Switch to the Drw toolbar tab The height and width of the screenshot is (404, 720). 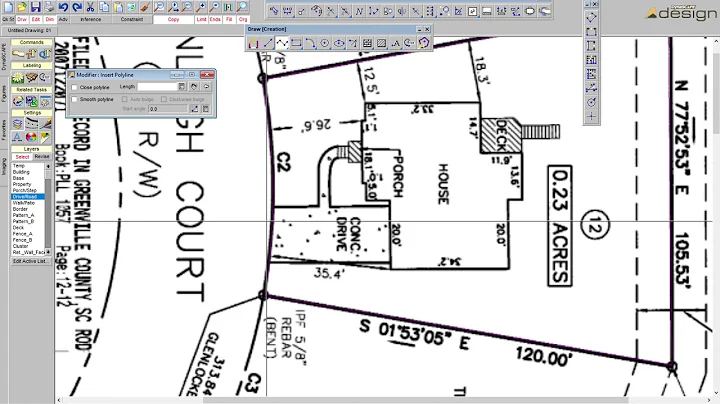pyautogui.click(x=22, y=19)
